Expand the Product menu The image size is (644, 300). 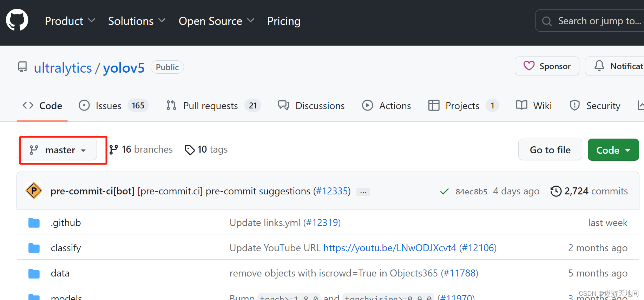tap(70, 21)
